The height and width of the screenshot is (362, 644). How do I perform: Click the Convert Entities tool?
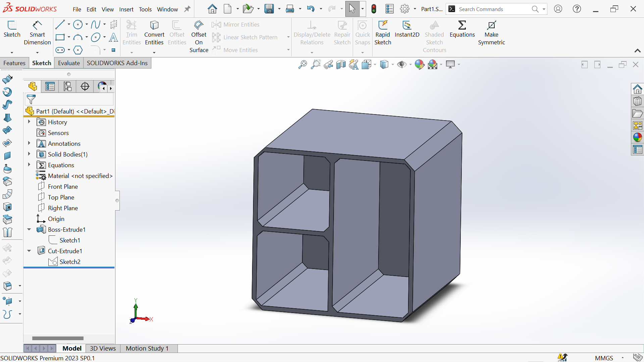pos(154,33)
